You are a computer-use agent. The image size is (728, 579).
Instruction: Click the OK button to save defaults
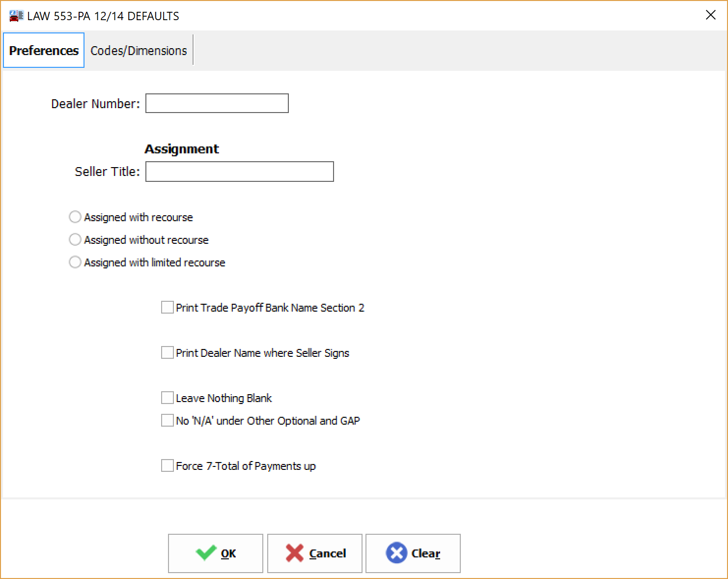[216, 552]
